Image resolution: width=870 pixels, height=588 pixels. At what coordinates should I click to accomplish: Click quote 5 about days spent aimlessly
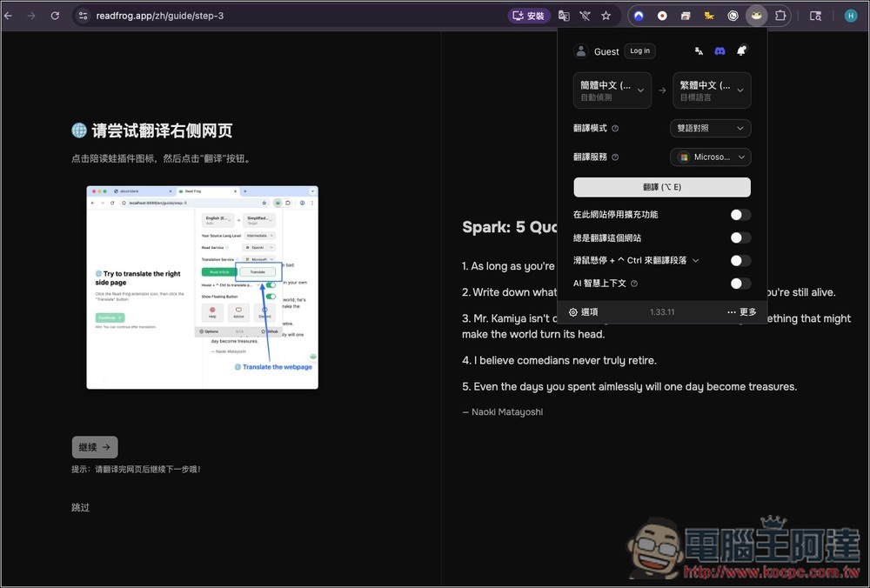[629, 387]
